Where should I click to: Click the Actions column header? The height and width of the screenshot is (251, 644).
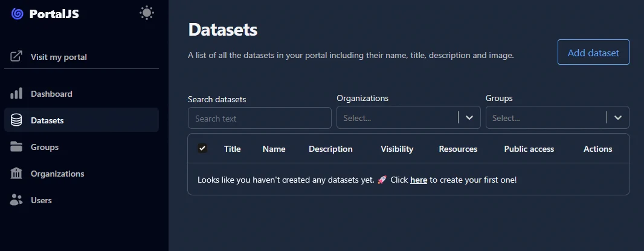(x=597, y=149)
